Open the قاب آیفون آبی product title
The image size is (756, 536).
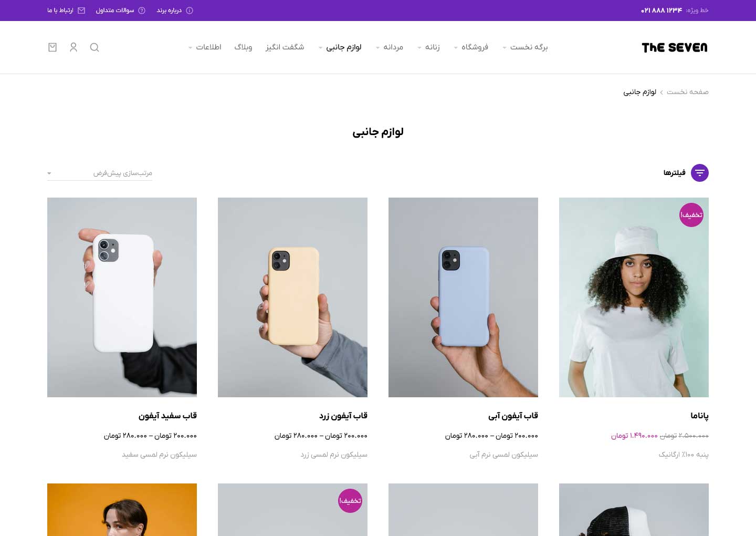tap(513, 416)
